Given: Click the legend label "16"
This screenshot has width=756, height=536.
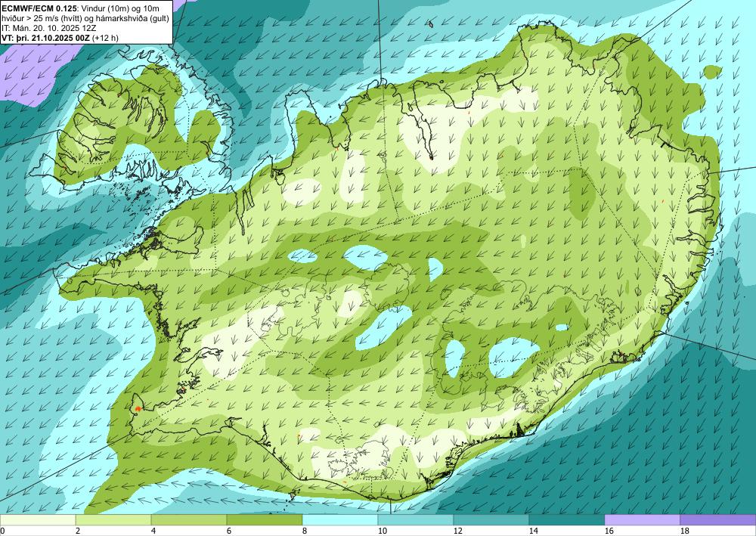Looking at the screenshot, I should [x=609, y=531].
